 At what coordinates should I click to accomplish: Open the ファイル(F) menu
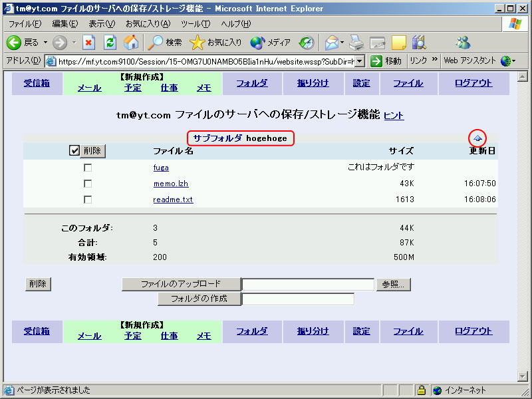click(25, 24)
